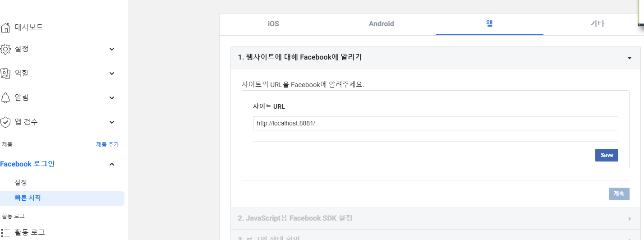Click the 계속 continue button
This screenshot has height=240, width=644.
[x=619, y=194]
